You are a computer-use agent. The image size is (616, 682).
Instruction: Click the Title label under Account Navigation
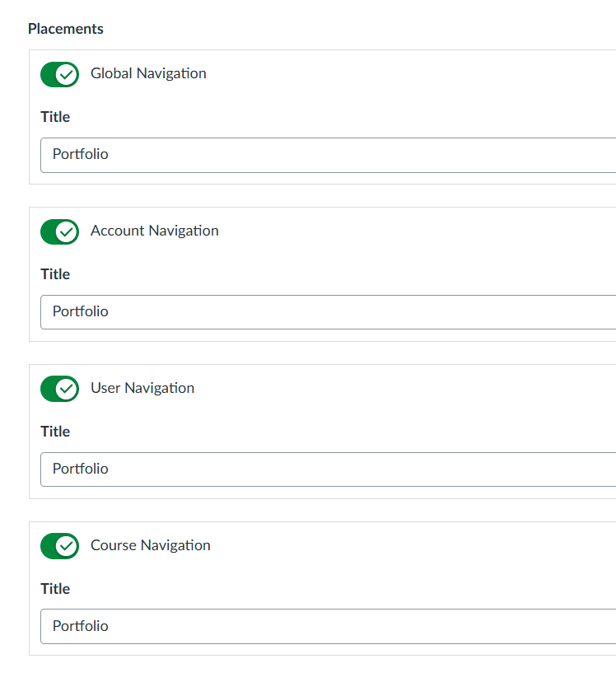coord(55,274)
